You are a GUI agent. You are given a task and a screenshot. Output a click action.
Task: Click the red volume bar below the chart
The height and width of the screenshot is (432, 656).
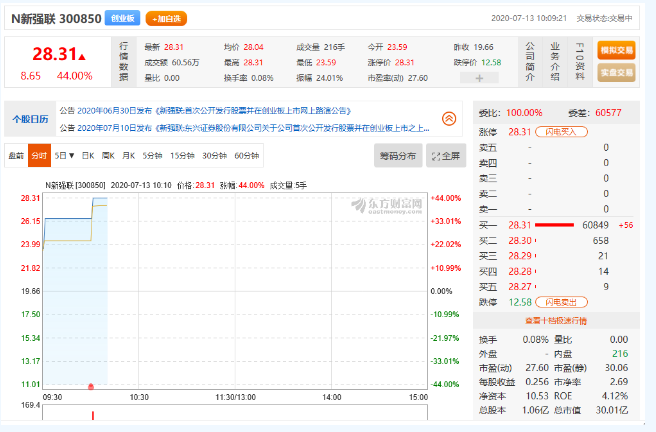(92, 415)
